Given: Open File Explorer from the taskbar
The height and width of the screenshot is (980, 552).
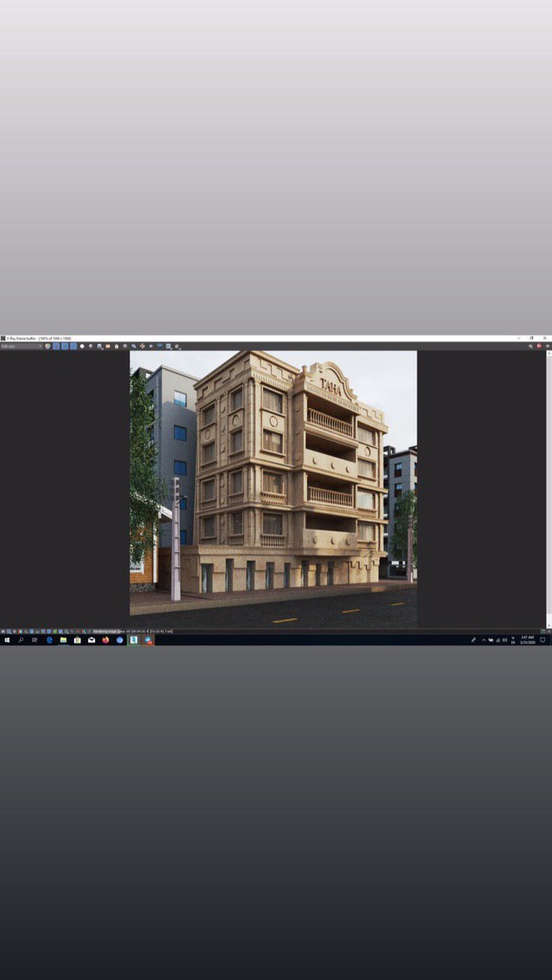Looking at the screenshot, I should [63, 640].
